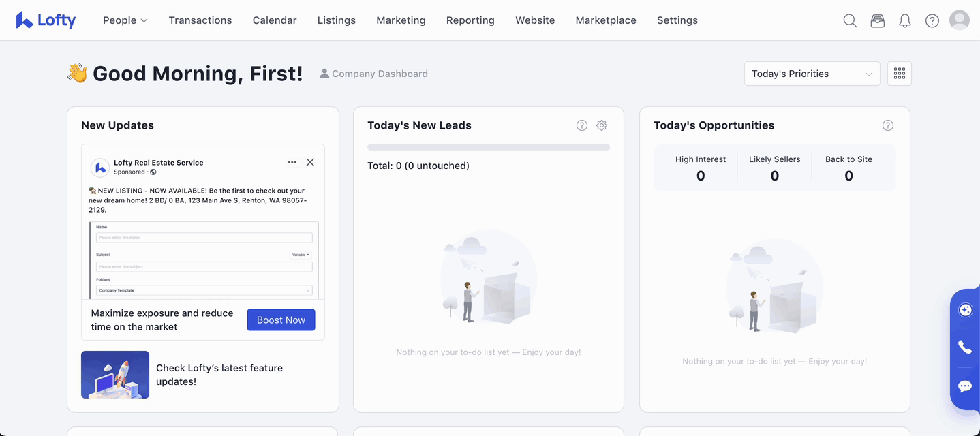Click the Boost Now button
980x436 pixels.
pyautogui.click(x=281, y=320)
